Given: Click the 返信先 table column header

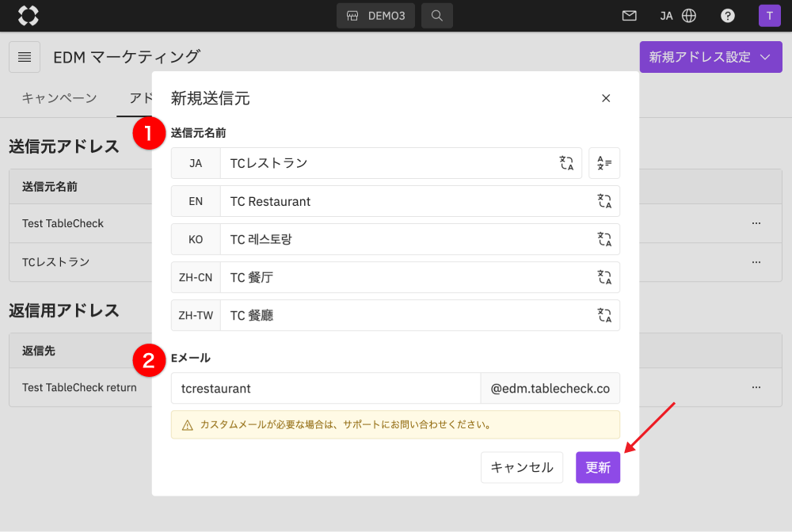Looking at the screenshot, I should pos(38,351).
